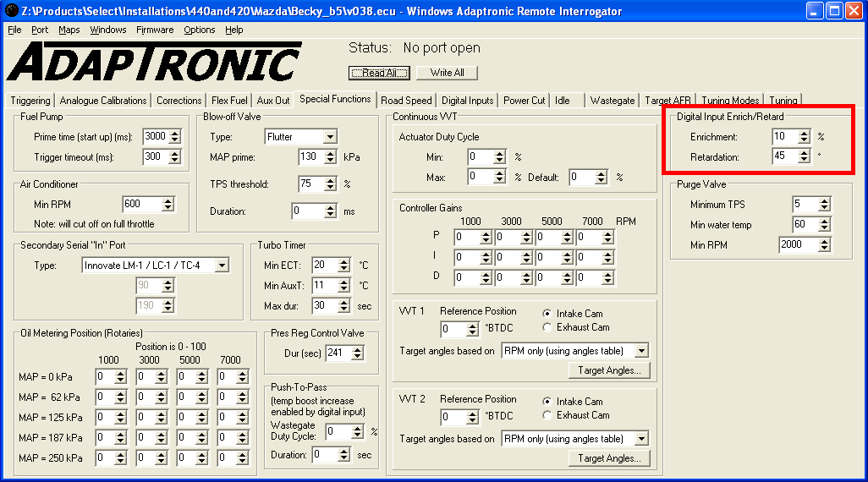The width and height of the screenshot is (868, 482).
Task: Increase the Digital Input Enrichment percentage spinner
Action: pos(804,133)
